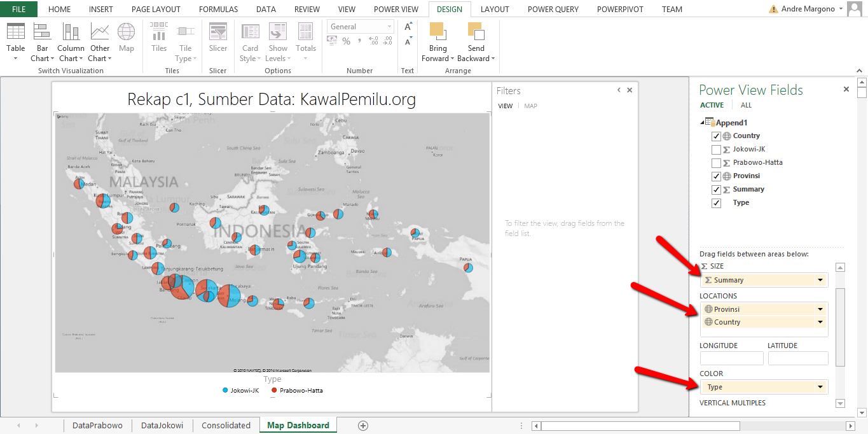Open the Type color field dropdown
Image resolution: width=868 pixels, height=434 pixels.
coord(820,388)
